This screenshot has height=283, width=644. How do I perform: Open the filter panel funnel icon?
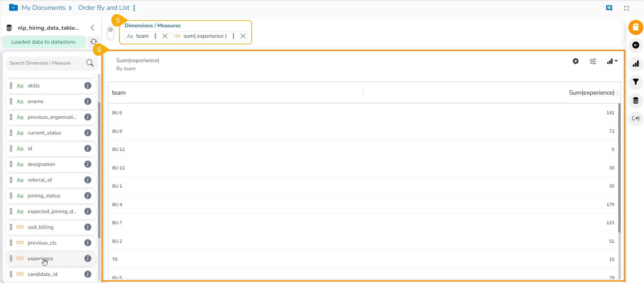[x=636, y=82]
